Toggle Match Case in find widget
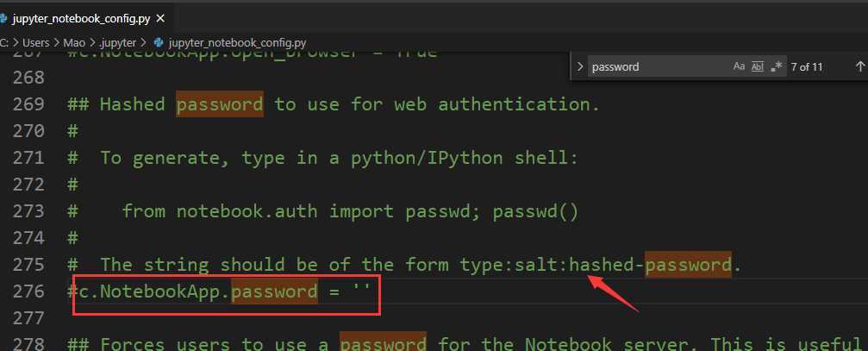 click(739, 66)
